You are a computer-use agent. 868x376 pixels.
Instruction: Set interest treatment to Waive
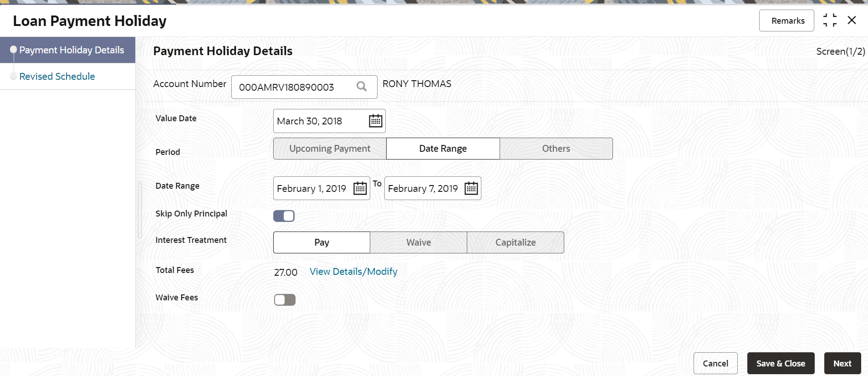[x=419, y=242]
